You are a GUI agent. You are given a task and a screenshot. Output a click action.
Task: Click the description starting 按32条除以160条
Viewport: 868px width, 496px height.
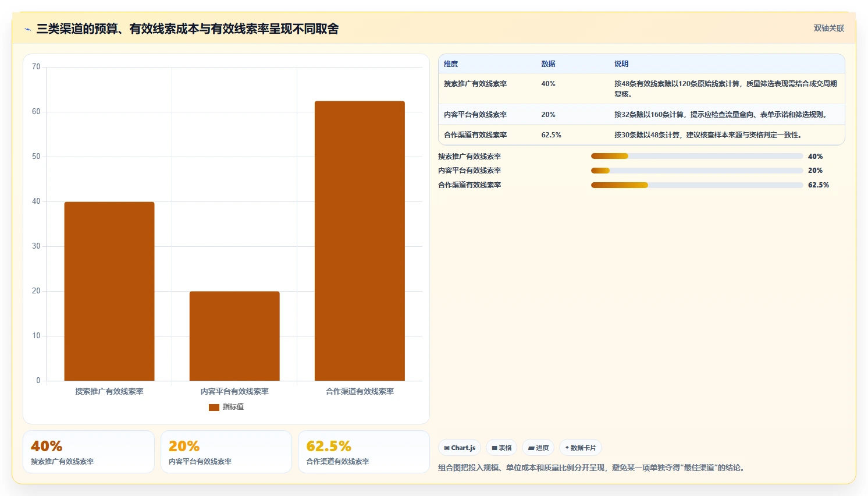(722, 115)
